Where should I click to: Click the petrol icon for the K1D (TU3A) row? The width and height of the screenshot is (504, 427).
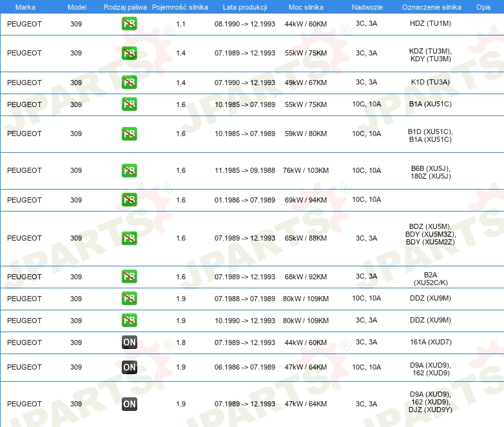point(129,83)
